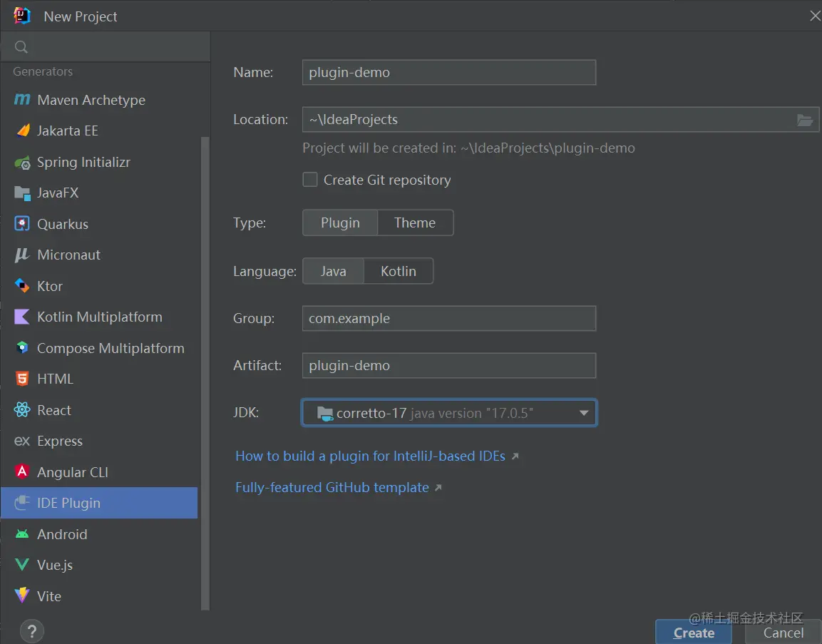Click the Quarkus generator icon
This screenshot has width=822, height=644.
[x=22, y=224]
